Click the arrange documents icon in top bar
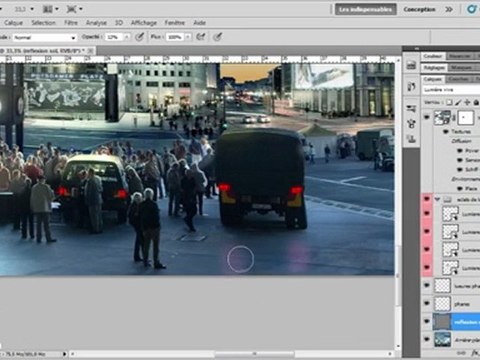The image size is (480, 360). [x=48, y=9]
